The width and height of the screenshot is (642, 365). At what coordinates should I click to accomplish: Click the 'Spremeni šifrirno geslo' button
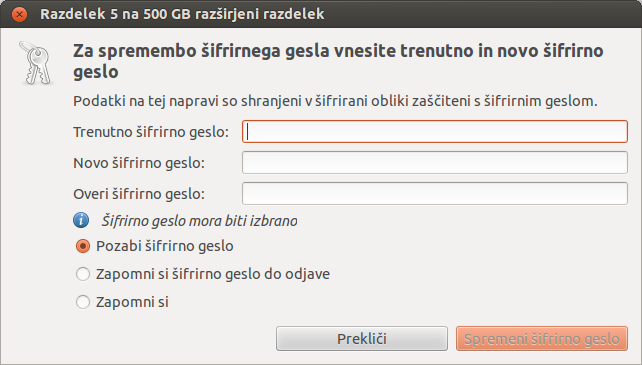click(542, 339)
